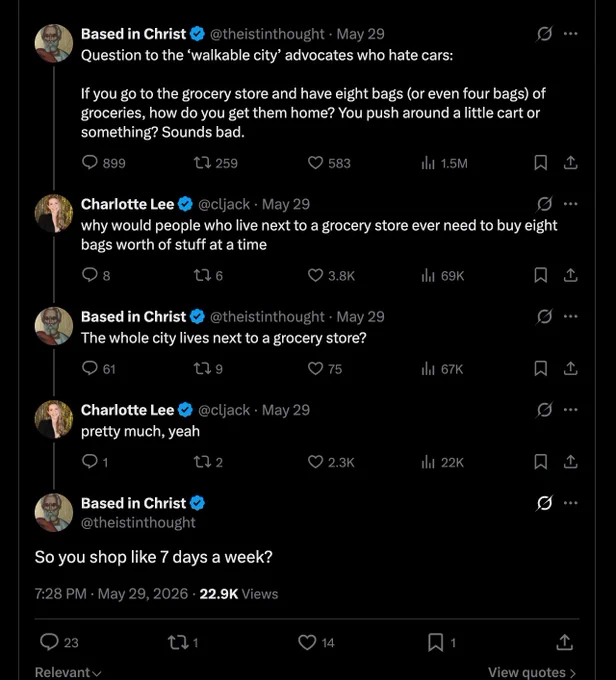Repost the tweet with 259 reposts

click(215, 163)
